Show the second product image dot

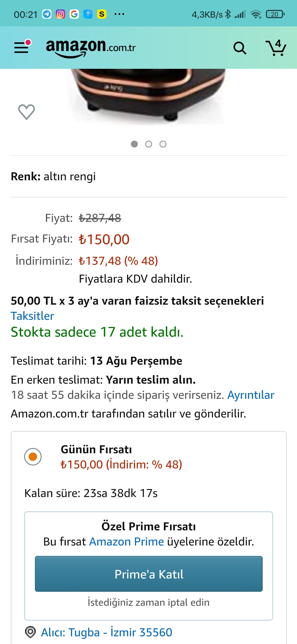(x=148, y=144)
